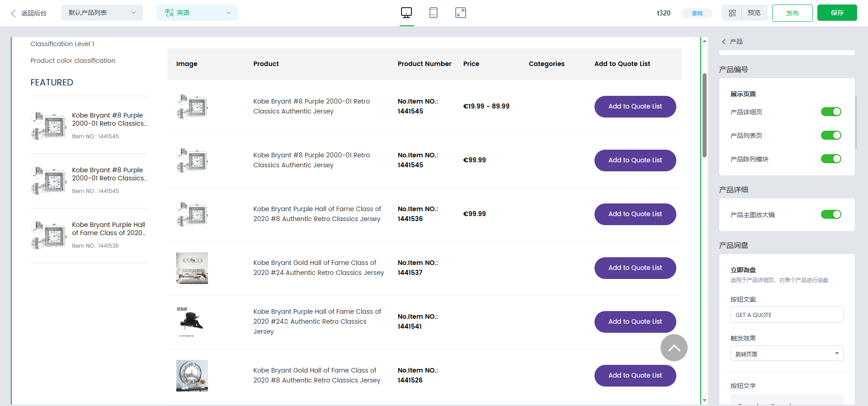Open the 跳转页面 trigger effect dropdown
Image resolution: width=868 pixels, height=406 pixels.
coord(786,354)
